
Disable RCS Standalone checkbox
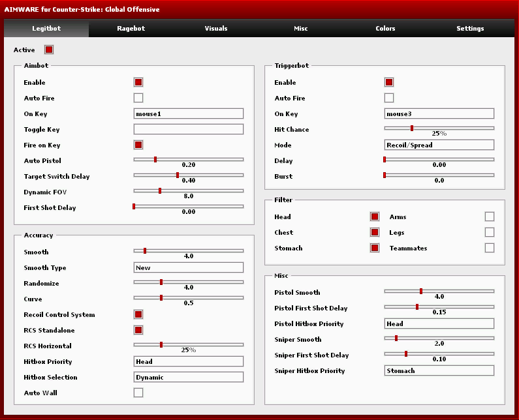click(x=138, y=330)
